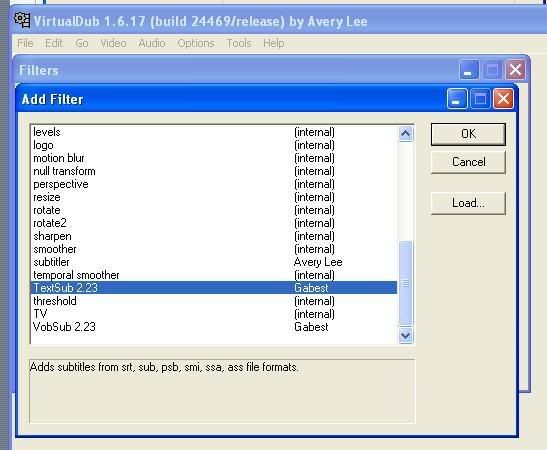Close the Filters window
The width and height of the screenshot is (547, 450).
coord(516,70)
